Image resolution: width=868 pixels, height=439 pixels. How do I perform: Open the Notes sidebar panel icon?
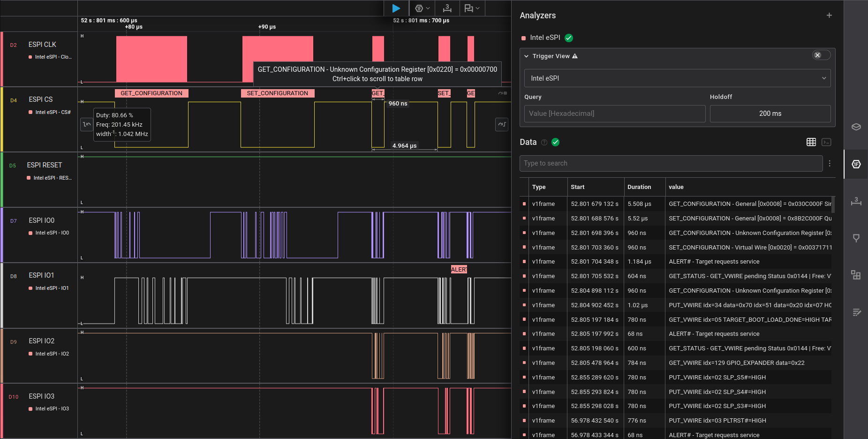tap(856, 312)
